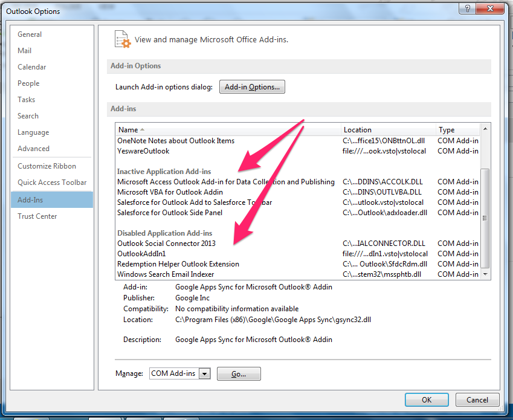The width and height of the screenshot is (513, 420).
Task: Click the add-in list scrollbar thumb
Action: point(485,218)
